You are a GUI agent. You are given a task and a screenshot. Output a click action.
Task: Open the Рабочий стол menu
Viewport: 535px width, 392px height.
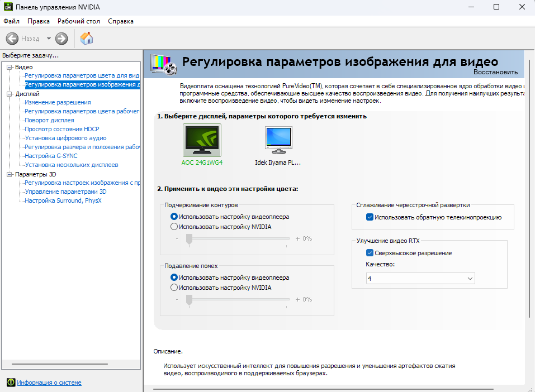click(x=79, y=21)
